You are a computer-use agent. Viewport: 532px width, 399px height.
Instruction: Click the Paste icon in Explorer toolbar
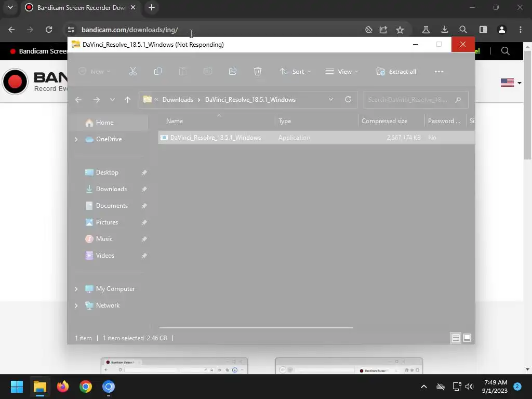point(182,71)
